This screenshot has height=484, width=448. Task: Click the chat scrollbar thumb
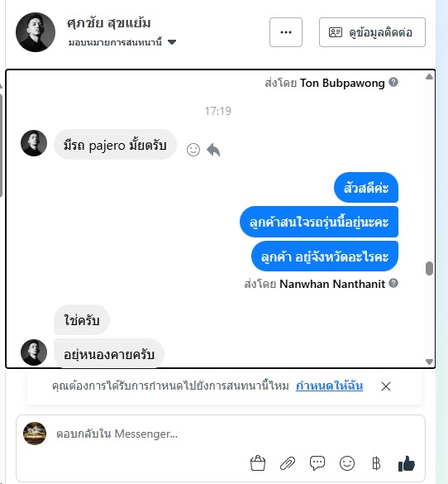pos(429,268)
